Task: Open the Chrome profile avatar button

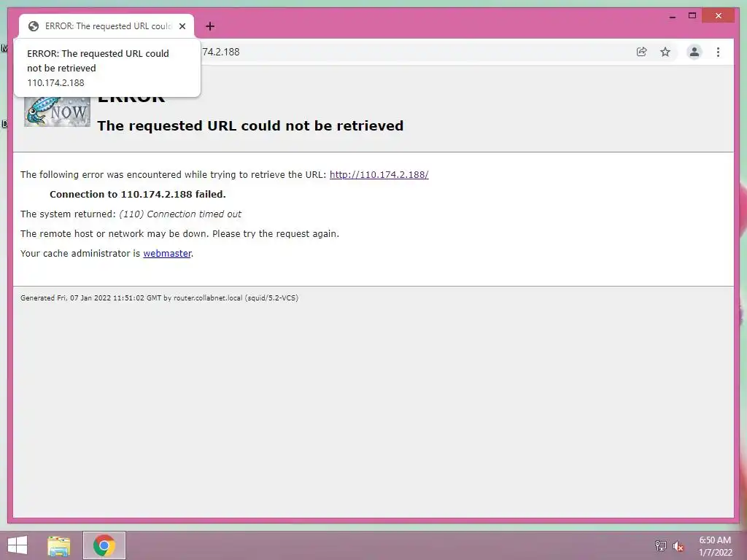Action: tap(694, 52)
